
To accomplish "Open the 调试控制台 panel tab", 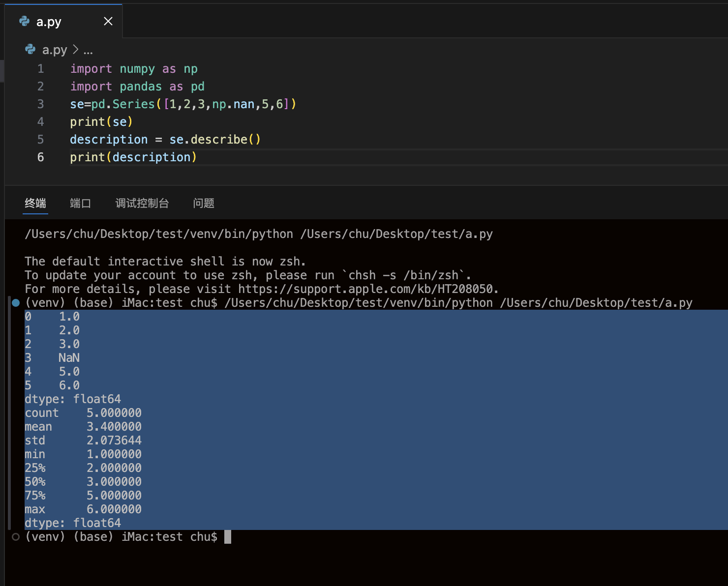I will click(142, 203).
